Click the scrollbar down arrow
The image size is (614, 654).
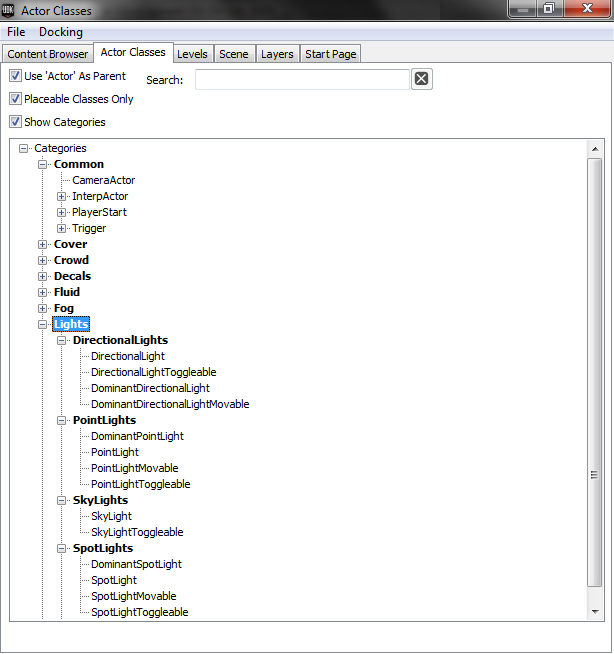595,611
